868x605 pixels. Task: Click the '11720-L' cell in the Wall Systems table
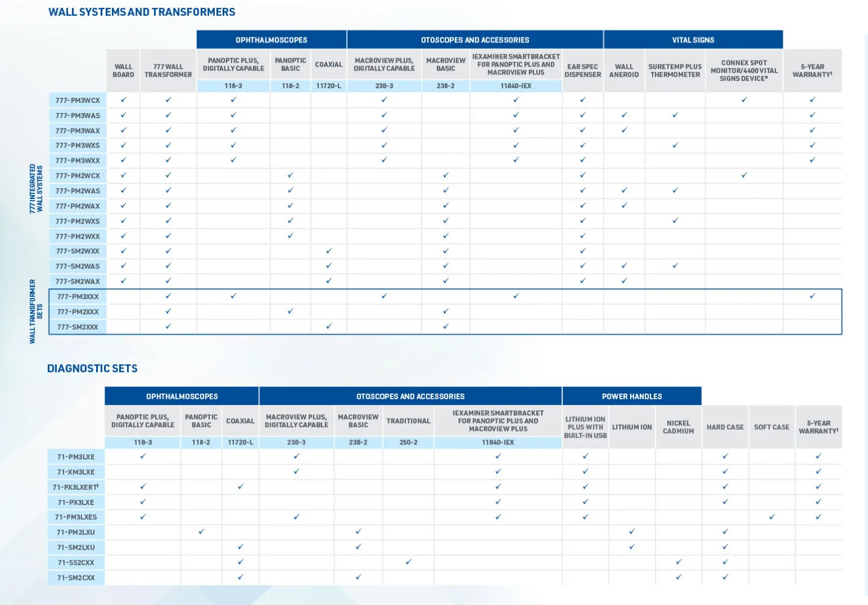329,86
